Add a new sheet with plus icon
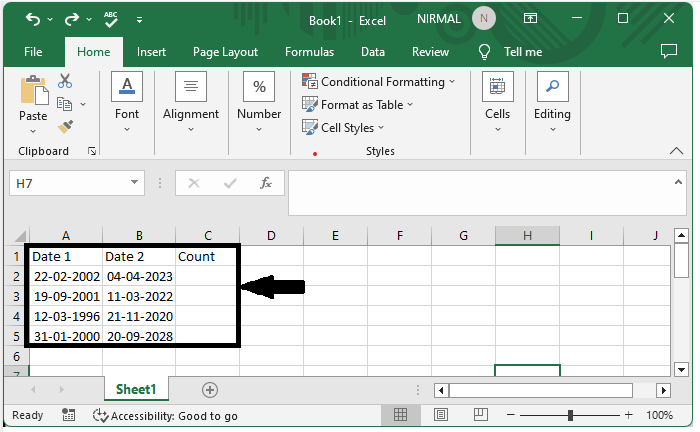This screenshot has height=432, width=700. point(210,390)
